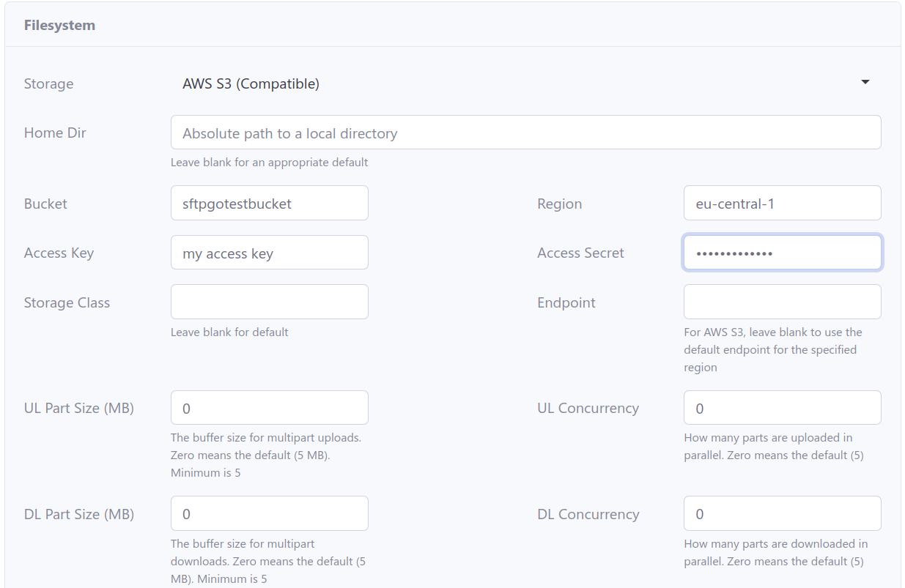Image resolution: width=905 pixels, height=588 pixels.
Task: Select the Access Key input field
Action: 269,253
